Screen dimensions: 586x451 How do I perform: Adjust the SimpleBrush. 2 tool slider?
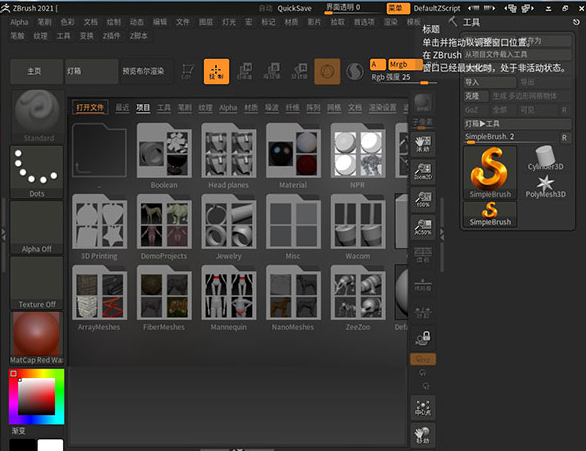point(510,138)
